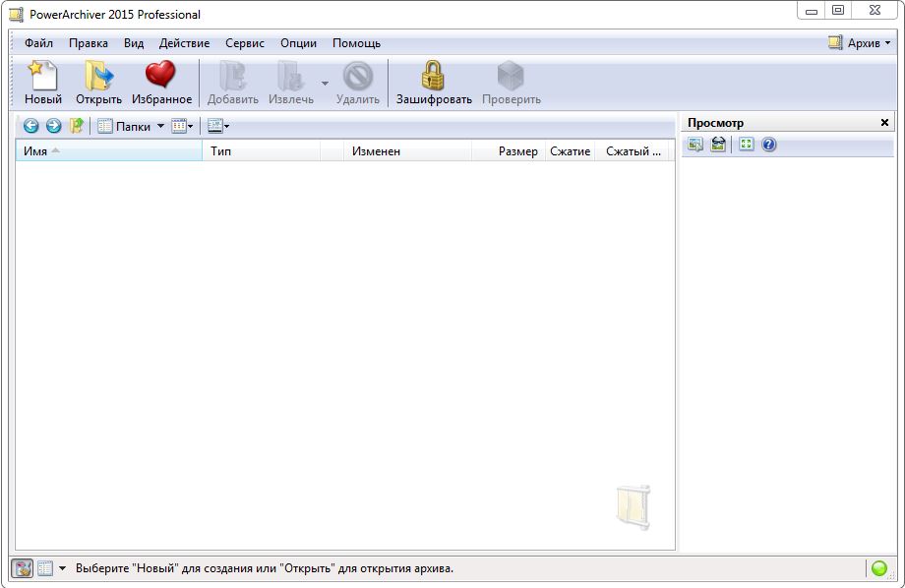Open the list view style dropdown

coord(182,127)
